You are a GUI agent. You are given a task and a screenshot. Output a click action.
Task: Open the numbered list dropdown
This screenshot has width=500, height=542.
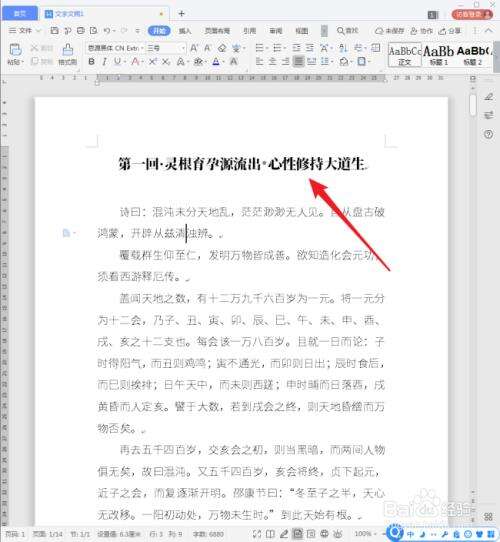point(285,48)
